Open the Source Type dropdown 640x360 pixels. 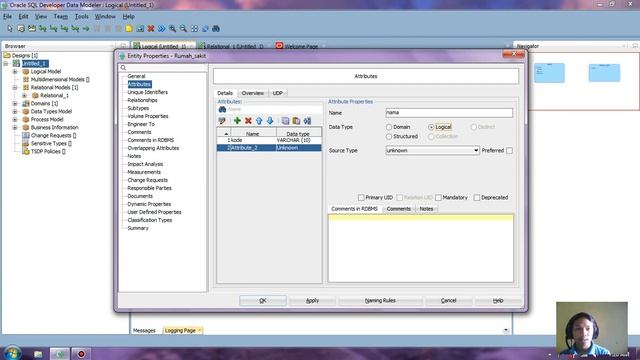point(476,151)
